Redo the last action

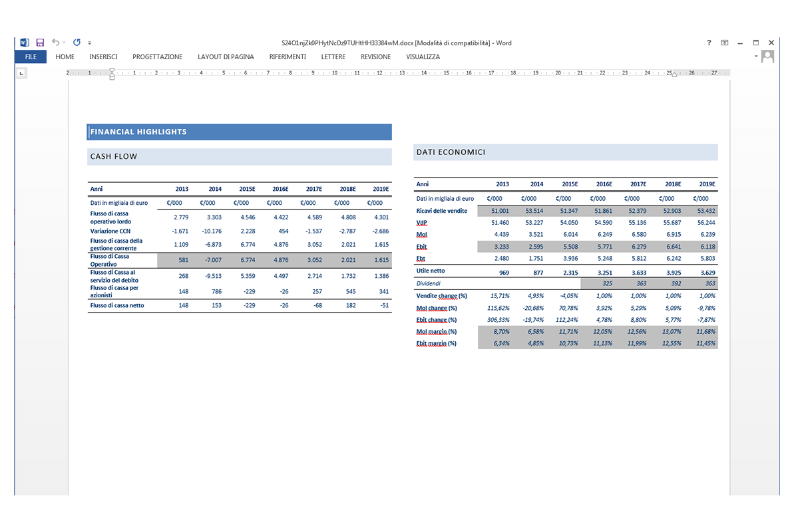tap(77, 43)
